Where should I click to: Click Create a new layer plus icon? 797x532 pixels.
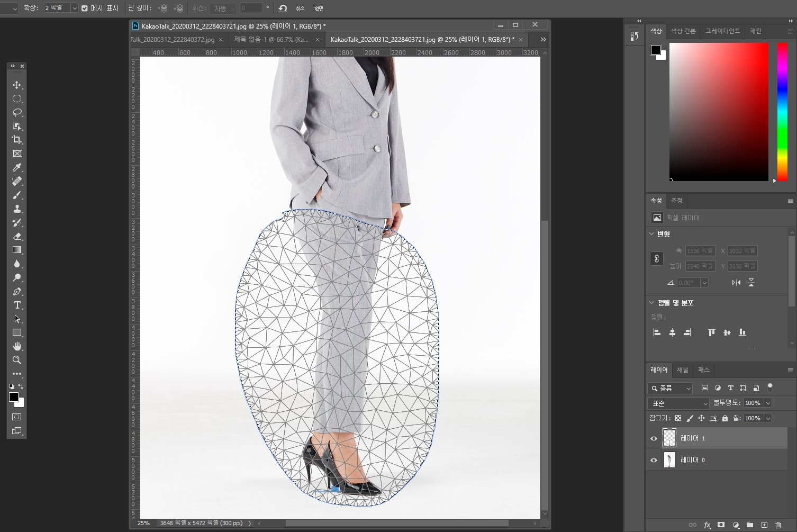click(x=764, y=525)
